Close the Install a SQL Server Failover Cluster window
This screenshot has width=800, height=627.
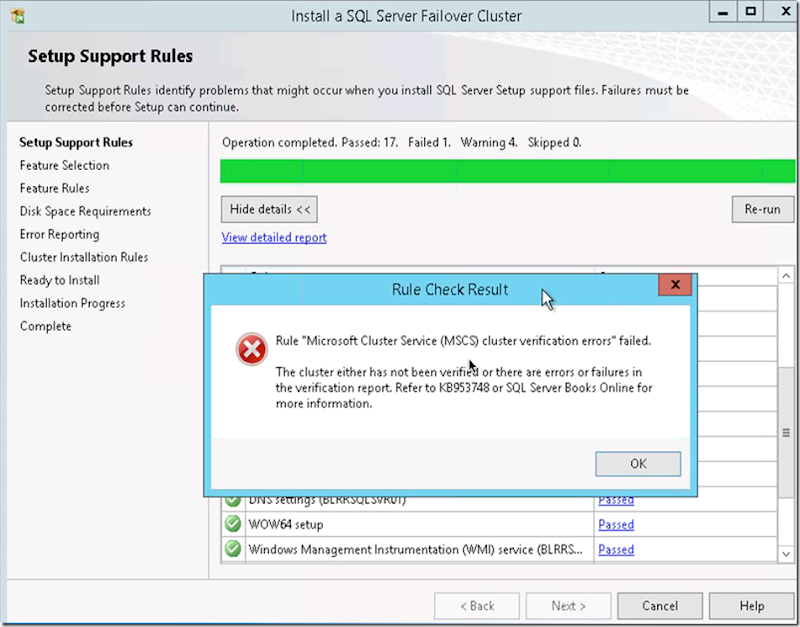[x=785, y=12]
